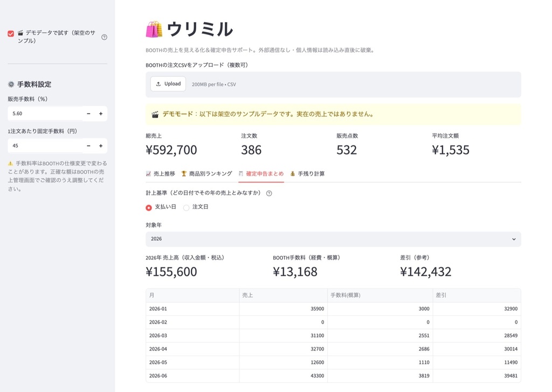Click sales value 31100 cell
This screenshot has height=392, width=552.
tap(284, 335)
